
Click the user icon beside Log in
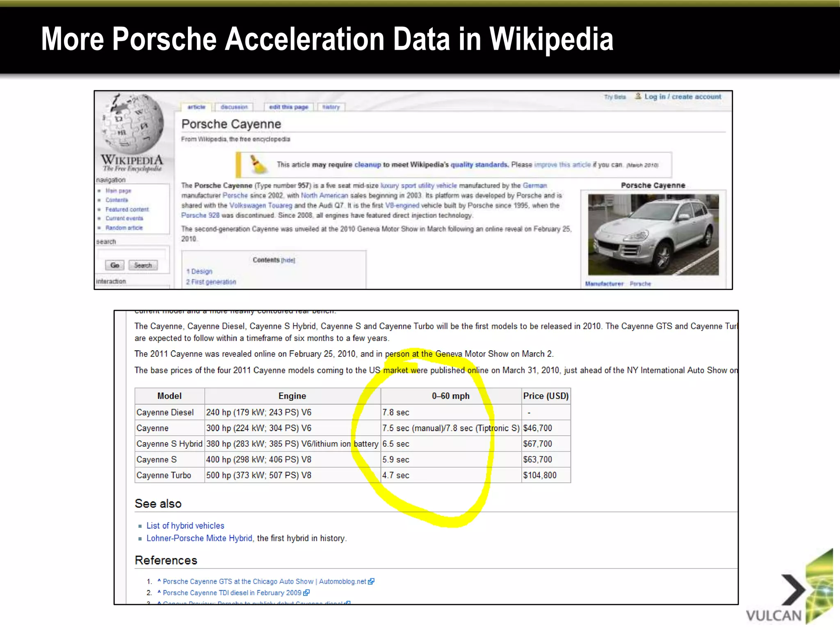coord(638,96)
